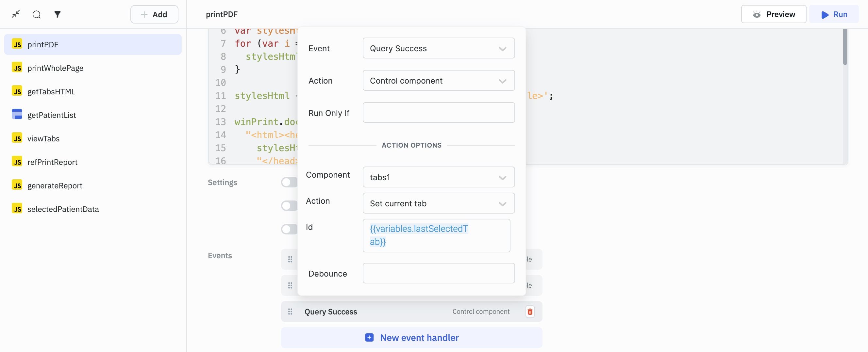
Task: Click the database icon beside getPatientList
Action: 17,114
